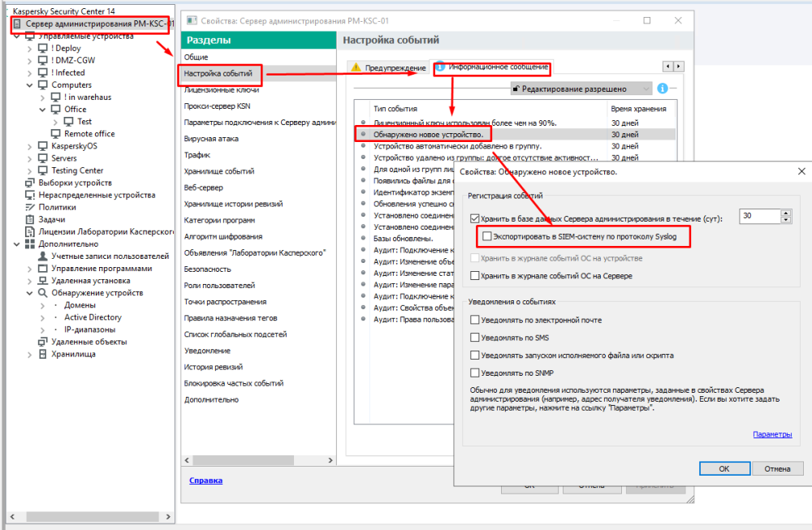Image resolution: width=812 pixels, height=530 pixels.
Task: Click the Test group icon
Action: pos(68,122)
